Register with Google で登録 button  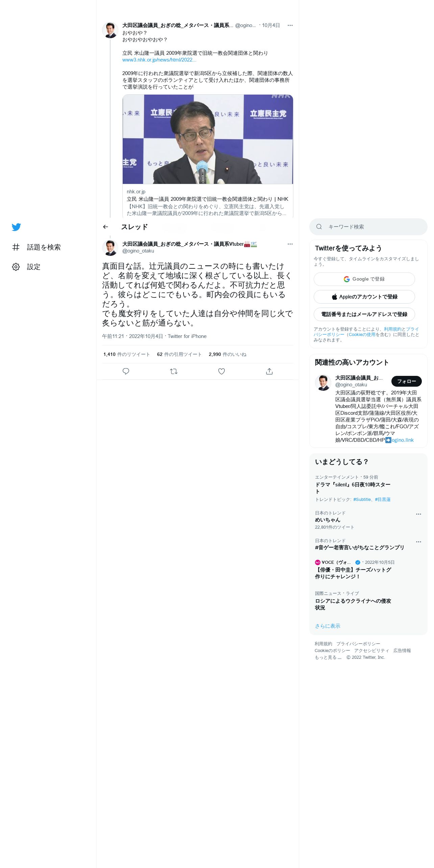(x=364, y=279)
